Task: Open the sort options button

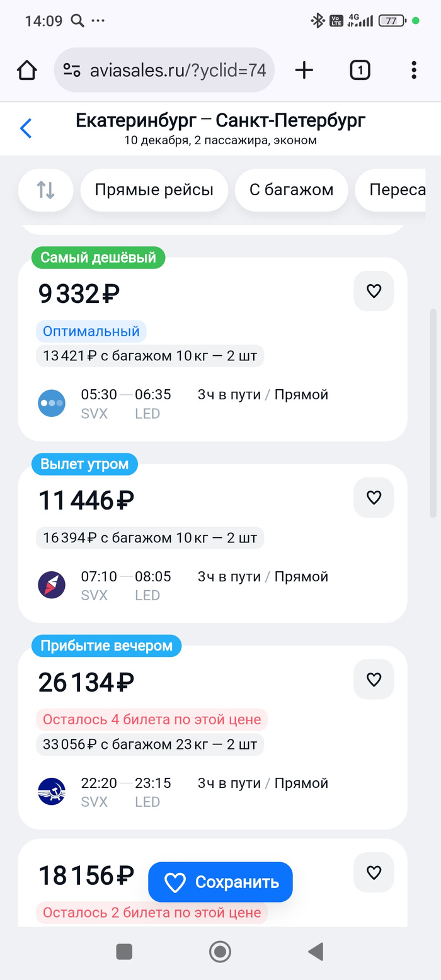Action: coord(45,190)
